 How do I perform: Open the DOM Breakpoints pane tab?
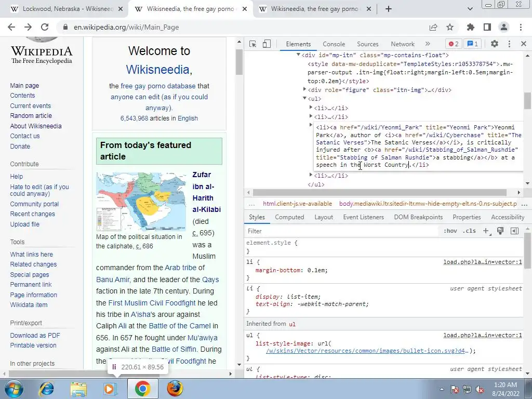[418, 217]
